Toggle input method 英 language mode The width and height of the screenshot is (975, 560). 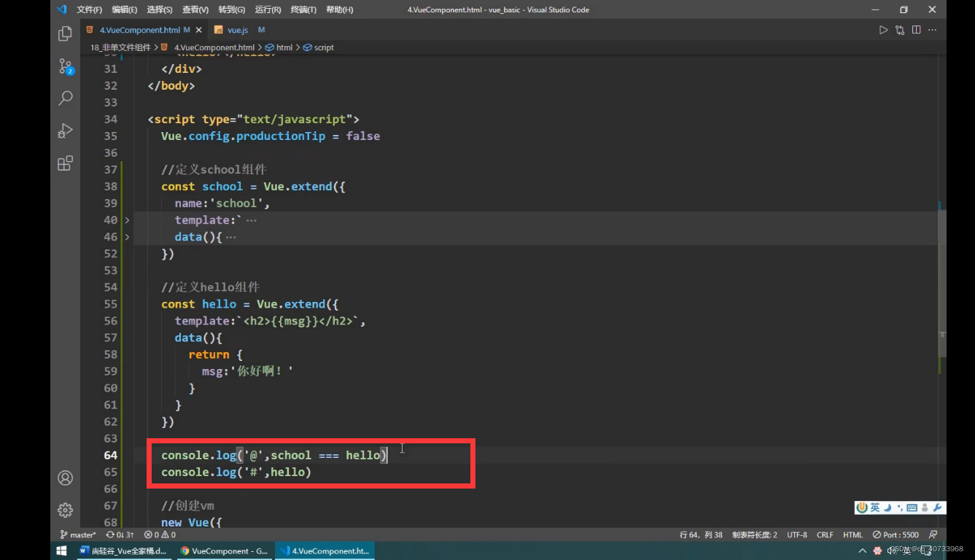point(875,507)
